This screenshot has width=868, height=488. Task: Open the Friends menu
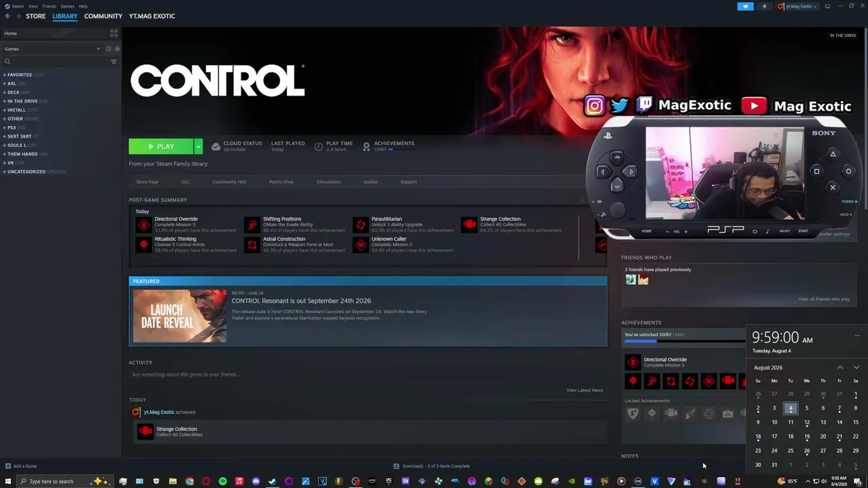tap(49, 6)
